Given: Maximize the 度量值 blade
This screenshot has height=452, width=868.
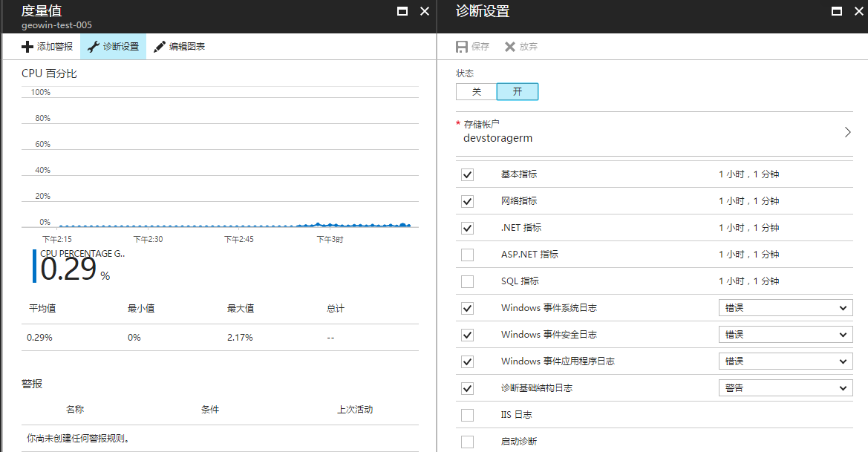Looking at the screenshot, I should (402, 11).
